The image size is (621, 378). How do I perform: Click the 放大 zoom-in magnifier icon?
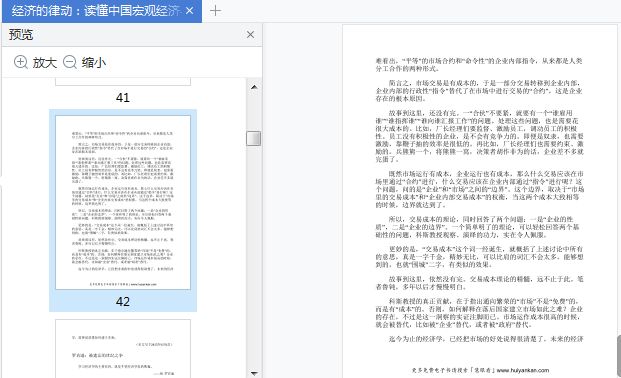tap(21, 62)
